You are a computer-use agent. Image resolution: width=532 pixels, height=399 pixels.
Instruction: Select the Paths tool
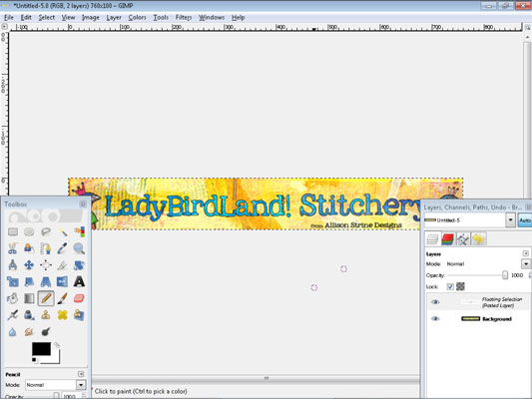46,248
